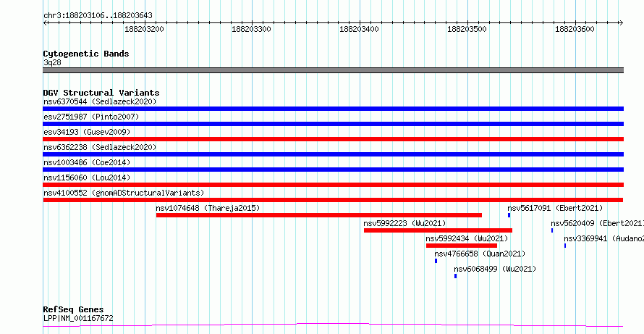Open the LPP|NM_001167672 gene label
The image size is (644, 334).
(x=78, y=318)
